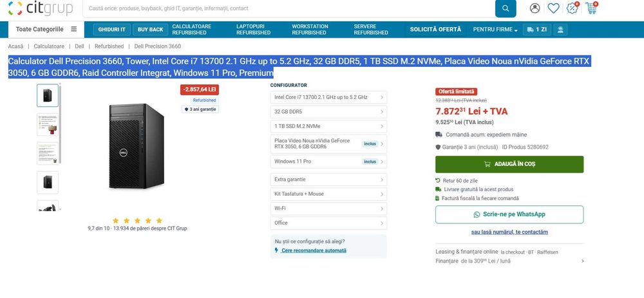644x298 pixels.
Task: Go to Servere Refurbished
Action: (371, 30)
